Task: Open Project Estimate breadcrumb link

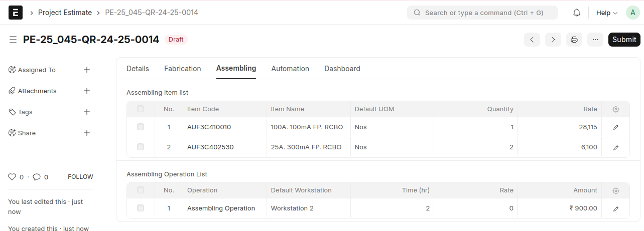Action: 65,13
